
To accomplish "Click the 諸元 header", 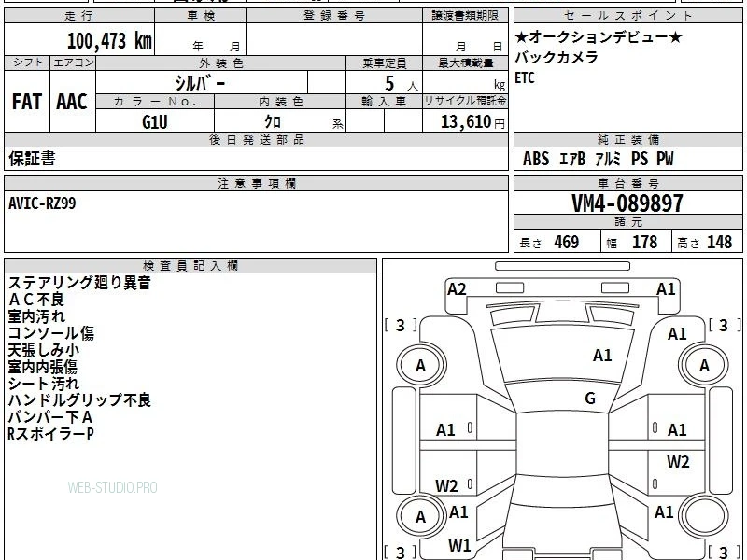I will pos(627,222).
